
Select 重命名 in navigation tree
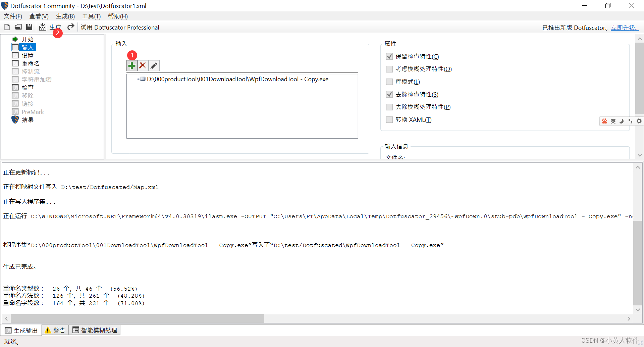(x=31, y=63)
